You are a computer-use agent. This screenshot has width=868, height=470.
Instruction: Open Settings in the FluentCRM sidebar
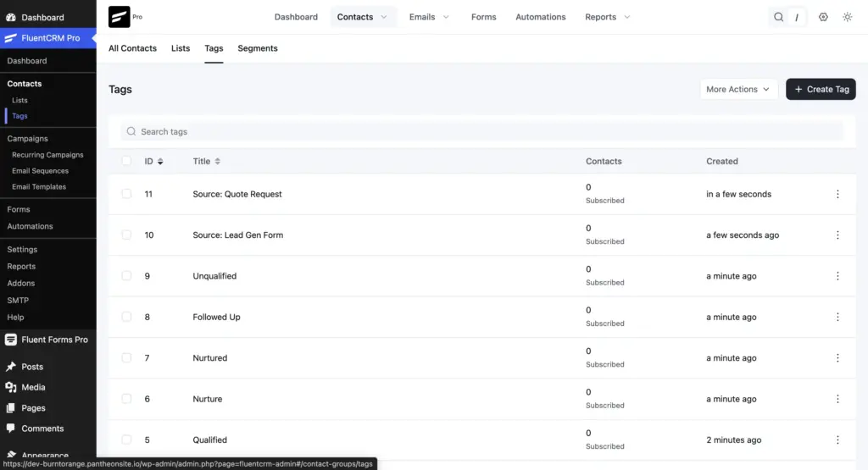(x=22, y=249)
